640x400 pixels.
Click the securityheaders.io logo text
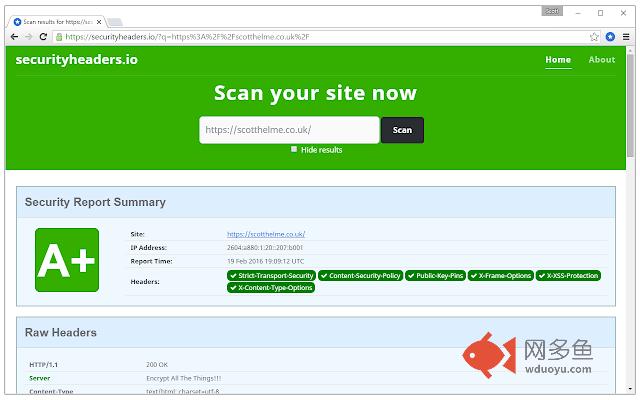(x=76, y=60)
